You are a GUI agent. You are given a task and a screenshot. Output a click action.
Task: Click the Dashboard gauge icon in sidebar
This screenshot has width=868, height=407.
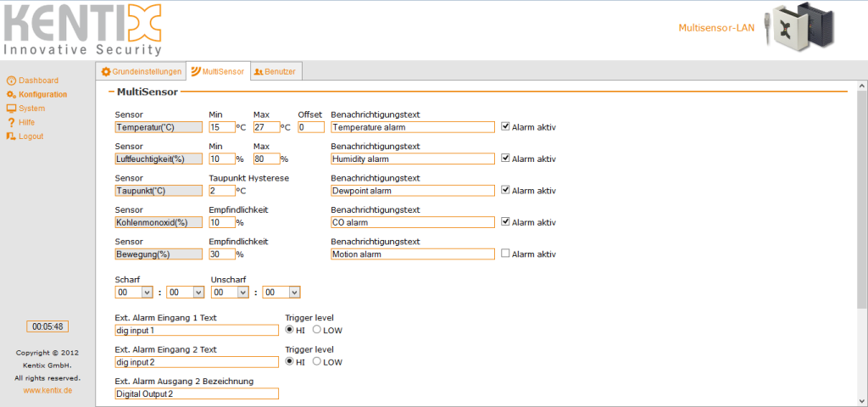click(11, 81)
